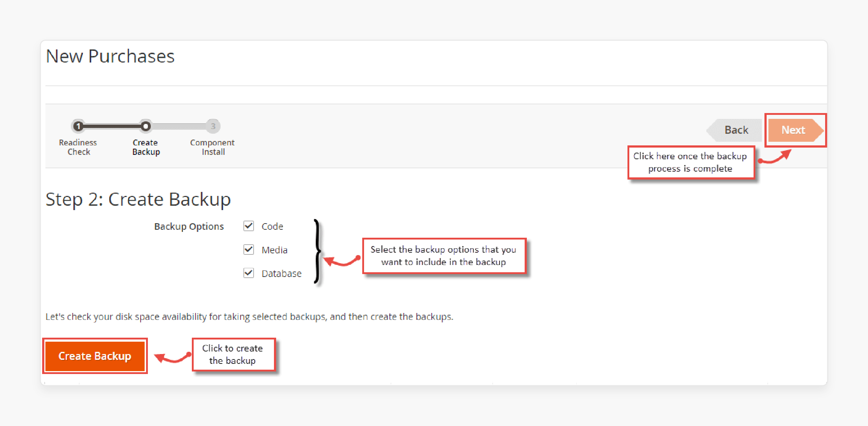The image size is (868, 426).
Task: Click the Component Install step label
Action: click(213, 147)
